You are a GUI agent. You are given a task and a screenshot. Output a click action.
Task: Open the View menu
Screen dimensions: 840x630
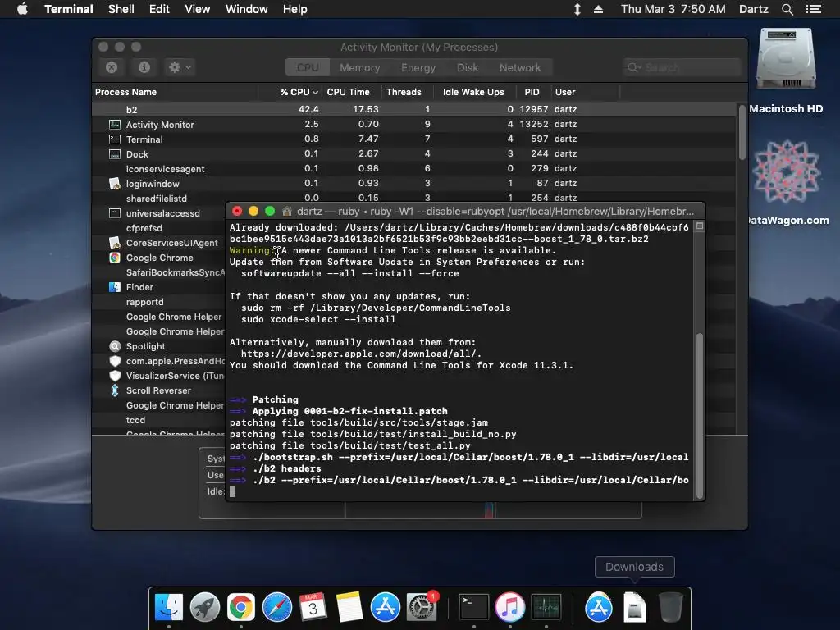pos(197,9)
